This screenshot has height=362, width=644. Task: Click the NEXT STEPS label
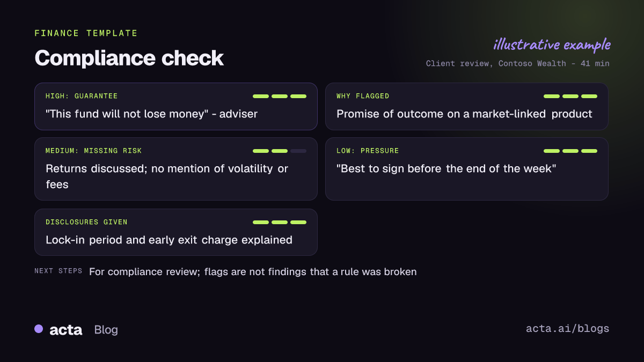[x=58, y=271]
